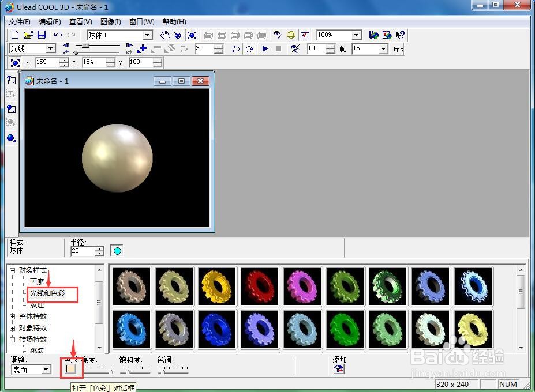
Task: Open the 100% zoom dropdown
Action: pos(357,35)
